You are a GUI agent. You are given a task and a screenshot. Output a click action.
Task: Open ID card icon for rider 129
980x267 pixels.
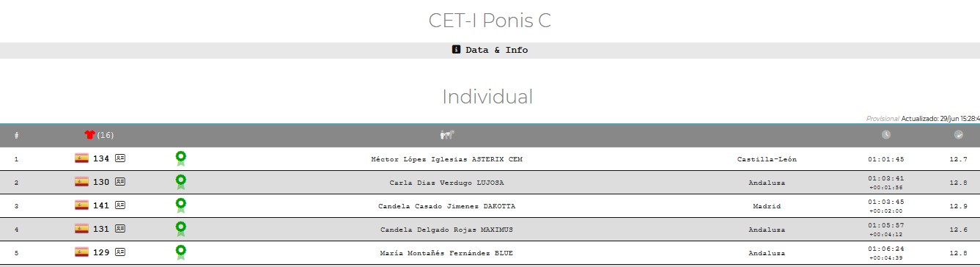point(120,252)
